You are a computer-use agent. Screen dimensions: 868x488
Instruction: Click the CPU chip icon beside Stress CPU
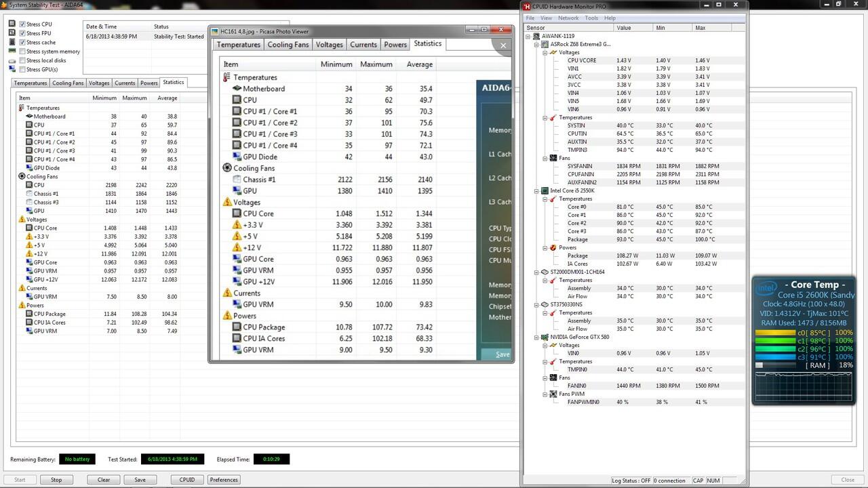tap(12, 24)
